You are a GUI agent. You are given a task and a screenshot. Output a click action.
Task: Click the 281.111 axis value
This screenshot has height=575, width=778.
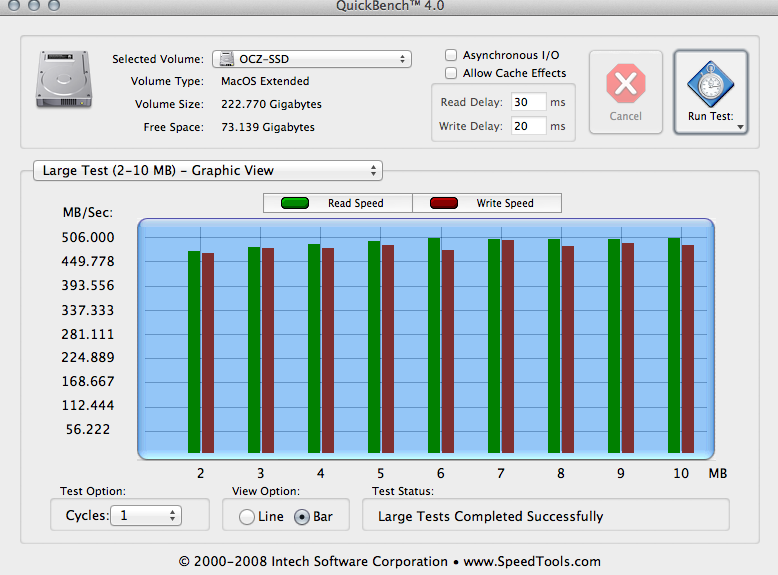pyautogui.click(x=88, y=334)
